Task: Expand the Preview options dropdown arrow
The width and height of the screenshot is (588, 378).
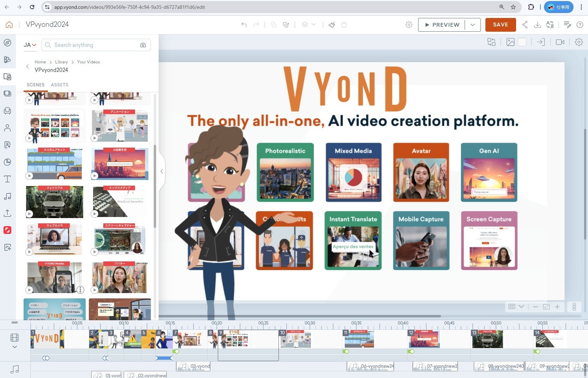Action: tap(473, 25)
